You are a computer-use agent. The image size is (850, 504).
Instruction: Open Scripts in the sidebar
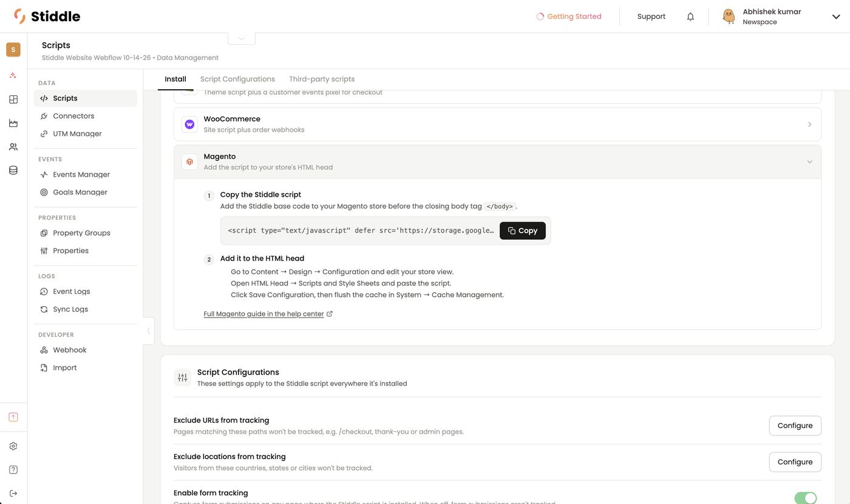click(86, 98)
